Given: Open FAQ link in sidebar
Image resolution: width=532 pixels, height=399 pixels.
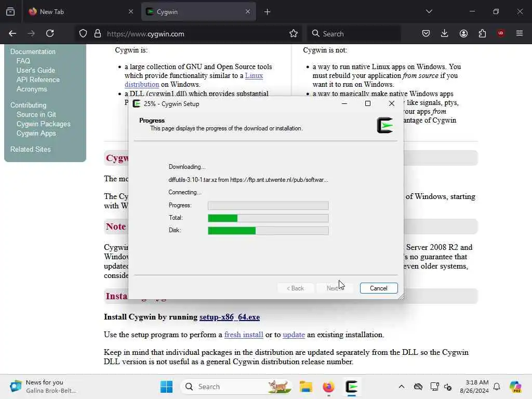Looking at the screenshot, I should pyautogui.click(x=23, y=61).
